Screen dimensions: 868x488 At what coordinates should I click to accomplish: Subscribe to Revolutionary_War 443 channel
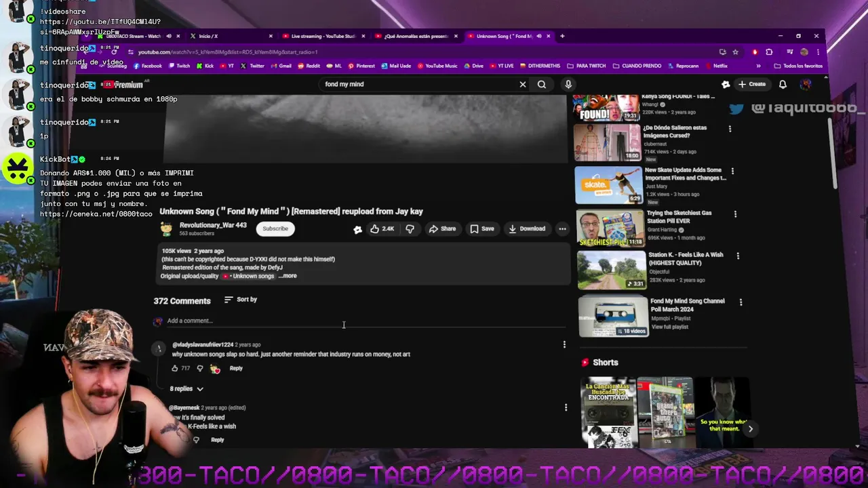click(275, 228)
